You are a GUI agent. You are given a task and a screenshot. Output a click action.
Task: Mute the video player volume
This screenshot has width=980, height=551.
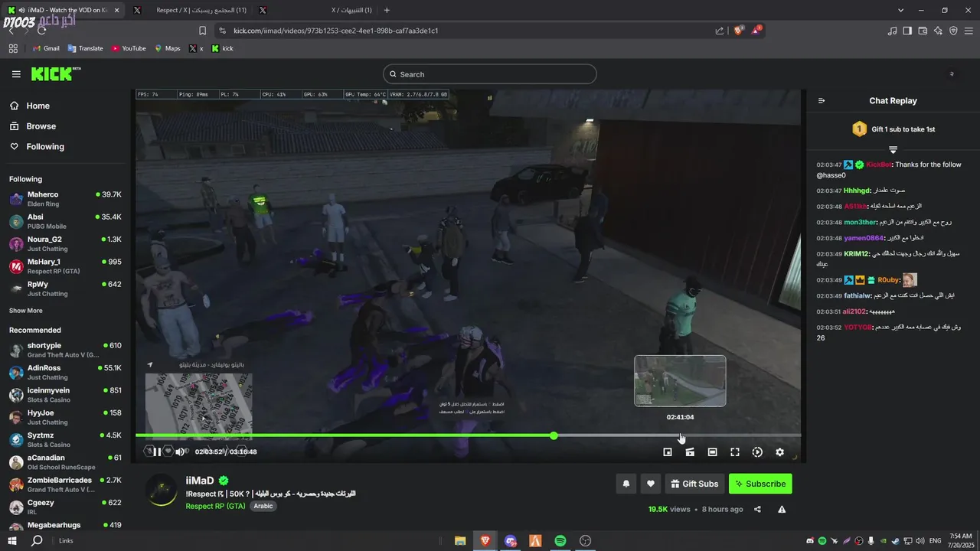(180, 452)
